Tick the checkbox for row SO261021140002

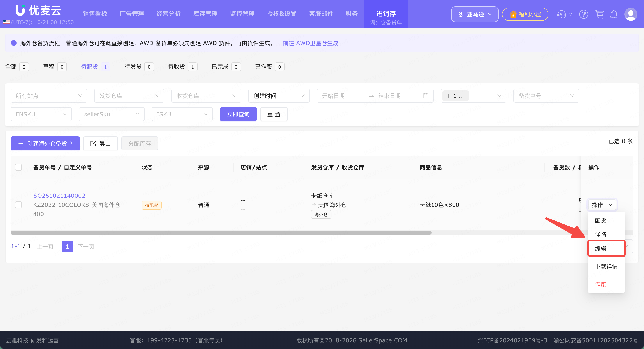(x=18, y=204)
